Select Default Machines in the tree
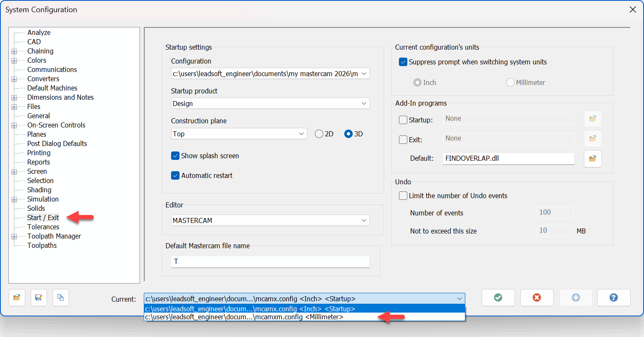Image resolution: width=644 pixels, height=337 pixels. [x=52, y=88]
